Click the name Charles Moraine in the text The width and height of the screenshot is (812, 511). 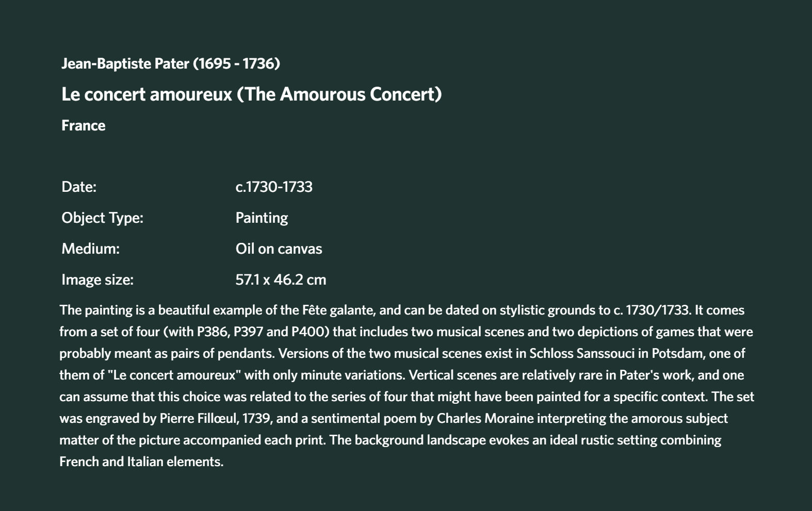[x=485, y=418]
